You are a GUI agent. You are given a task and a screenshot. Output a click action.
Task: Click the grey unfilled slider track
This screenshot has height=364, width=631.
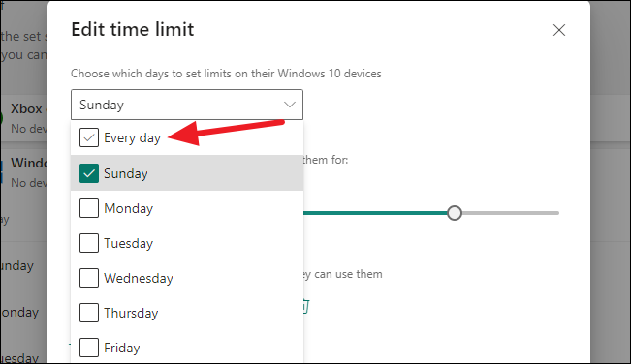click(x=511, y=213)
